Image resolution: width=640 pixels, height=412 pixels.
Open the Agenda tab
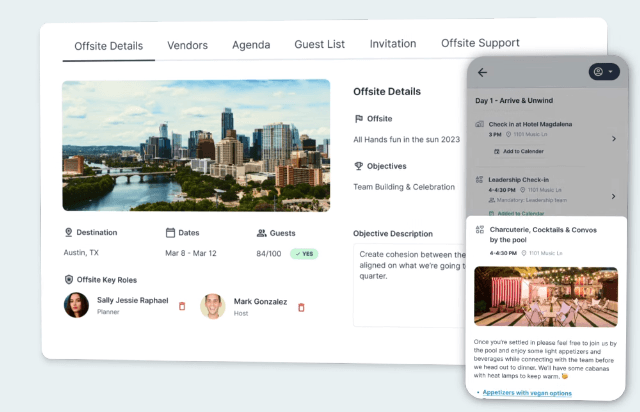tap(251, 45)
